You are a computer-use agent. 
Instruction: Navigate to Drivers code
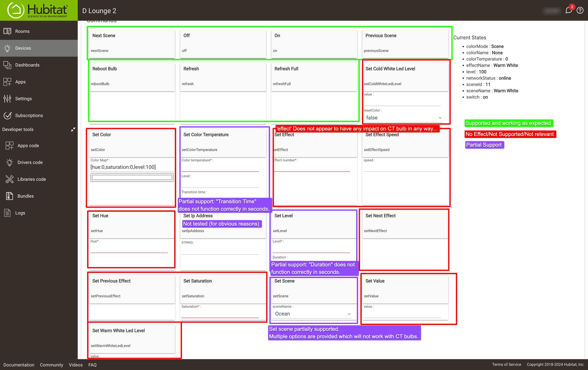click(x=30, y=162)
